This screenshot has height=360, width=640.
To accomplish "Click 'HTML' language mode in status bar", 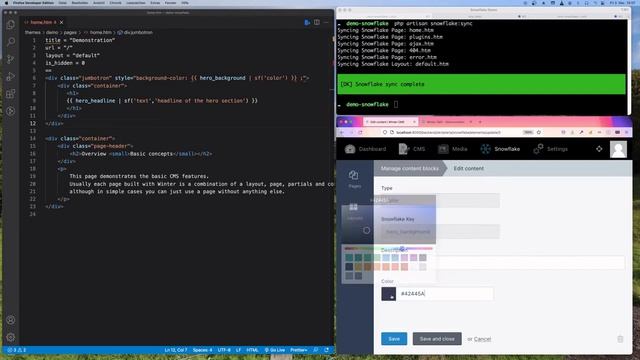I will 252,350.
